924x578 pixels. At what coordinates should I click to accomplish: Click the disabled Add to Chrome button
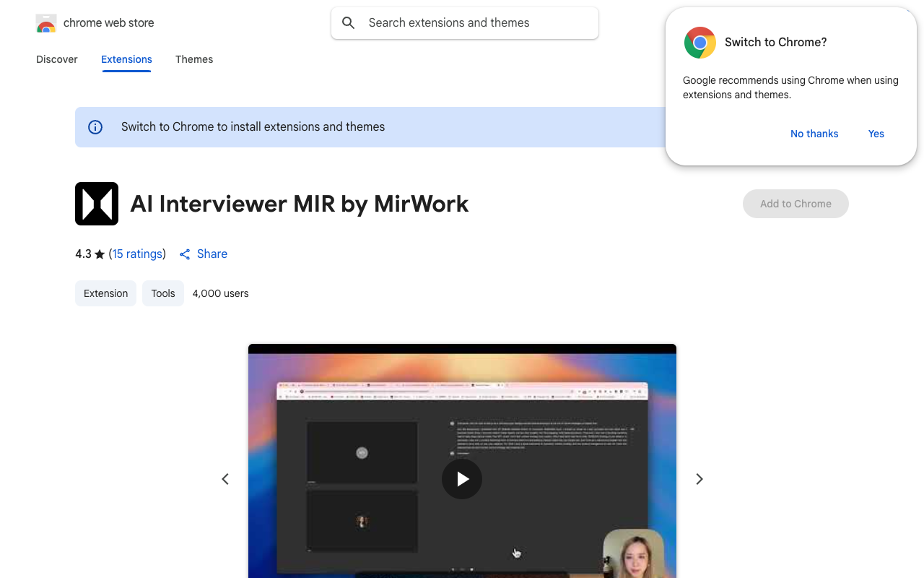(796, 204)
